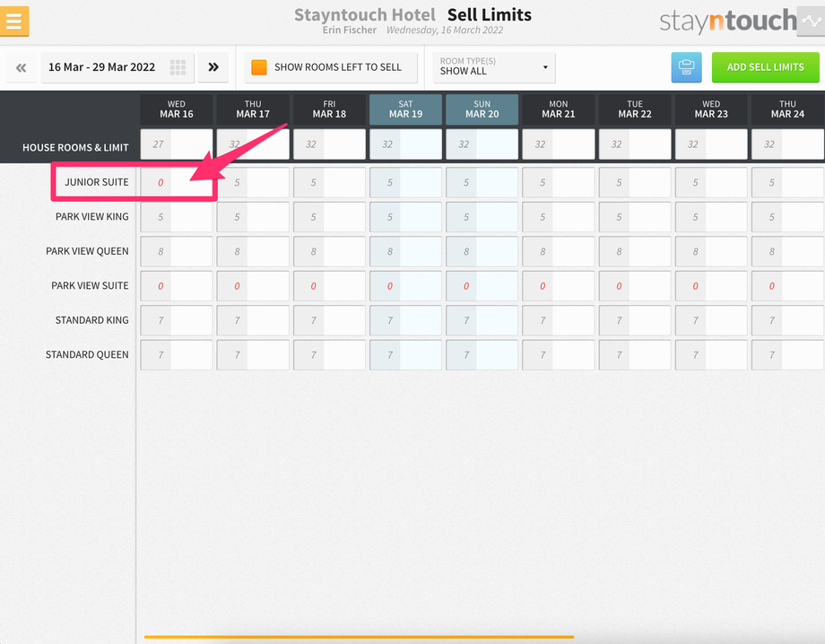The width and height of the screenshot is (825, 644).
Task: Edit Standard King limit for Mar 24
Action: pyautogui.click(x=803, y=320)
